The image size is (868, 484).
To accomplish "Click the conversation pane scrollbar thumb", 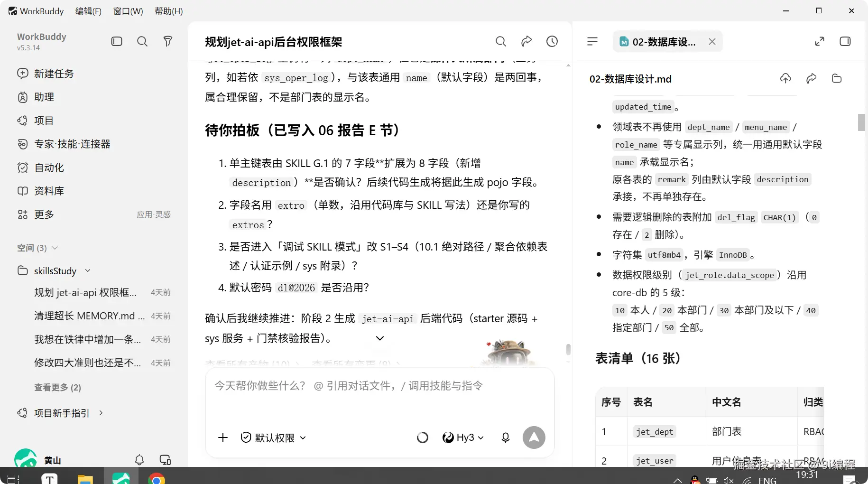I will [x=568, y=350].
